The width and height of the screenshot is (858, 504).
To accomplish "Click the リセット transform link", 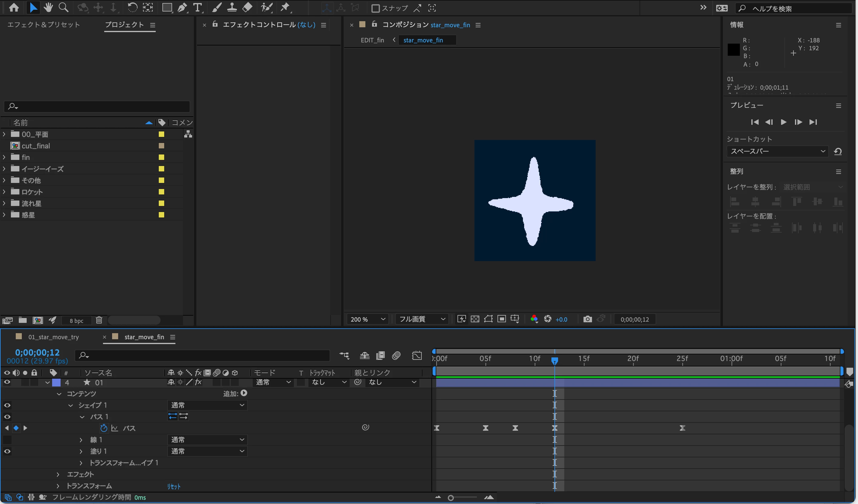I will pos(174,487).
